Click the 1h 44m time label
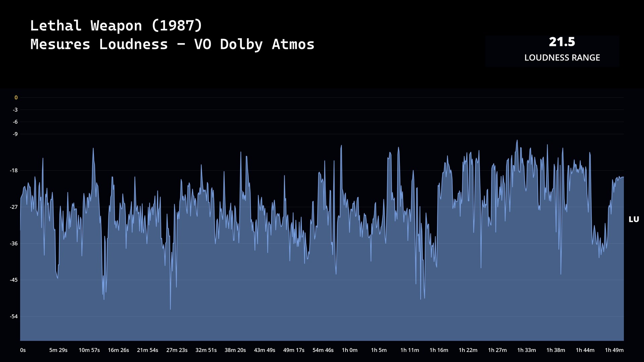This screenshot has height=362, width=644. (585, 350)
